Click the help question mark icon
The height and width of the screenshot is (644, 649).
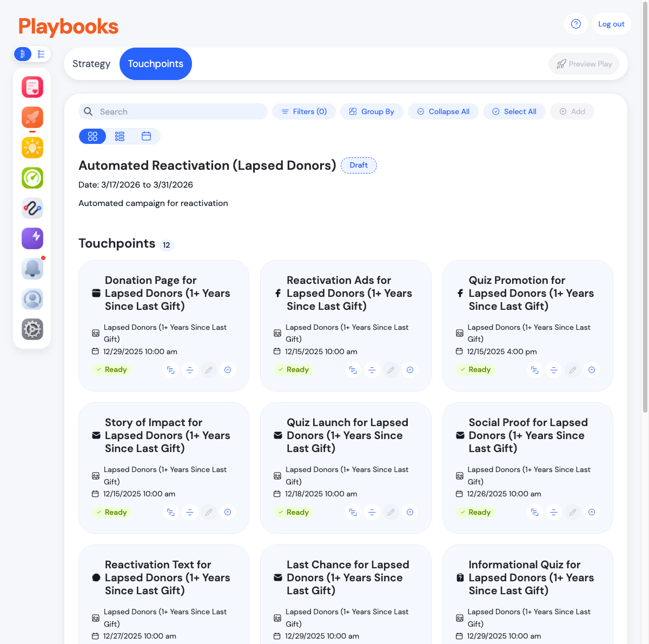pyautogui.click(x=576, y=24)
